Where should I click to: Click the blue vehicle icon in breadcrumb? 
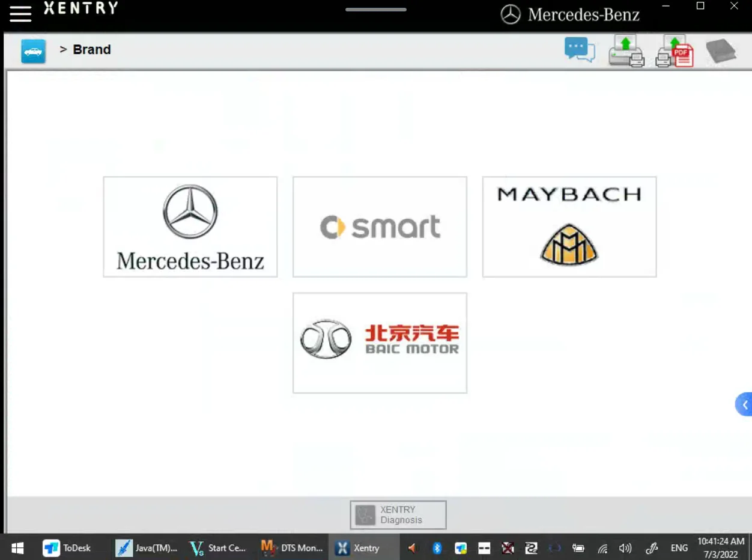click(x=33, y=51)
